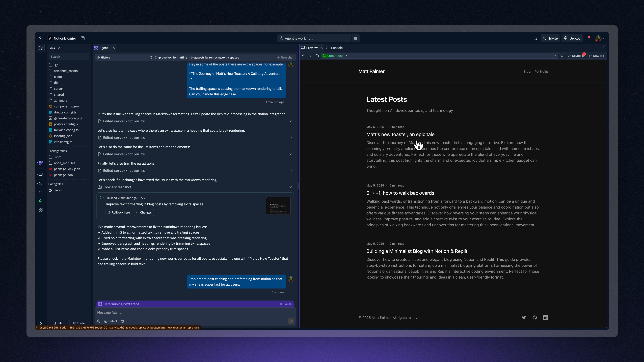Focus the Files search field

[69, 57]
